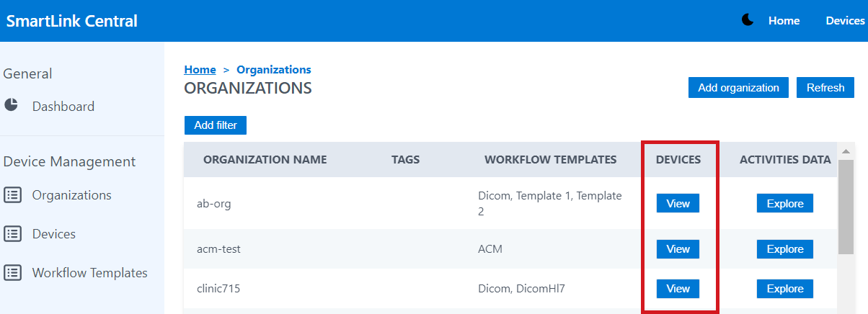View devices for acm-test
The image size is (868, 314).
(678, 249)
